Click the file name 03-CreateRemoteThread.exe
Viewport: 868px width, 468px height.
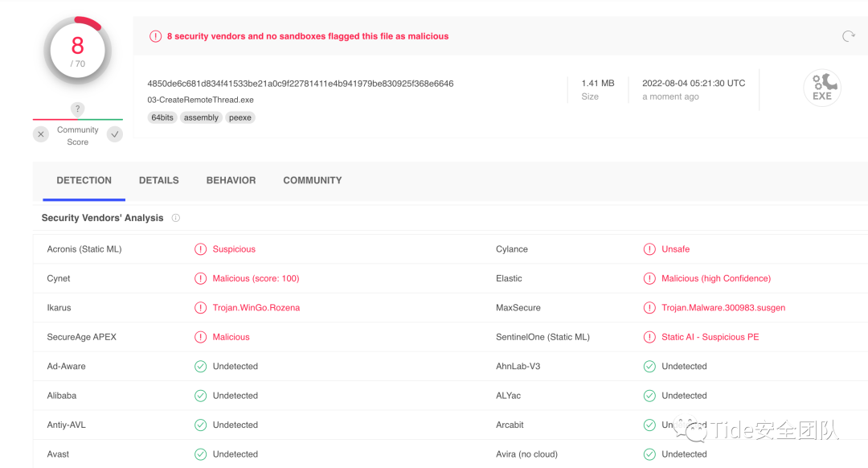pos(200,100)
